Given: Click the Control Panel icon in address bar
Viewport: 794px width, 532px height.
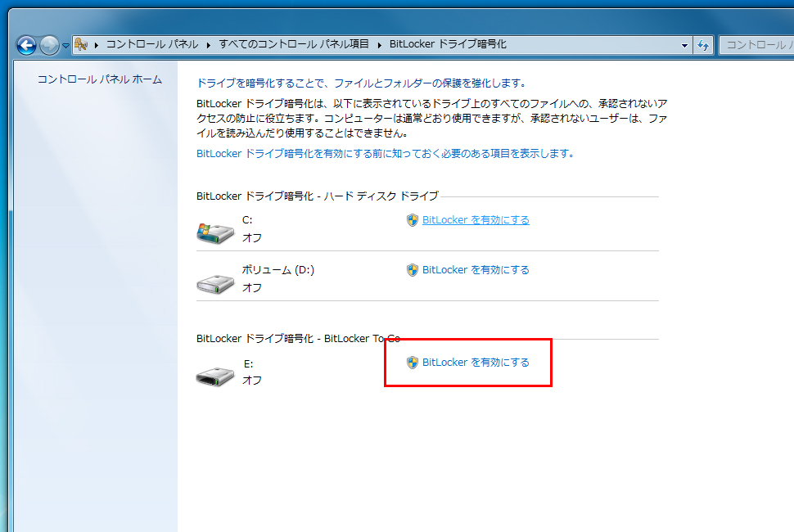Looking at the screenshot, I should (81, 44).
